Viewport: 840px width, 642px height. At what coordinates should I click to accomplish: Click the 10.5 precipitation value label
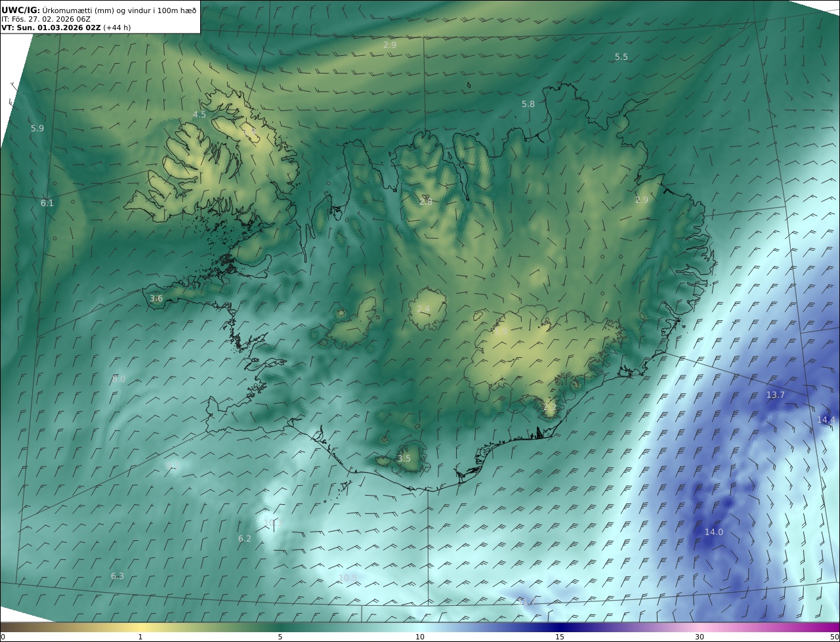348,578
